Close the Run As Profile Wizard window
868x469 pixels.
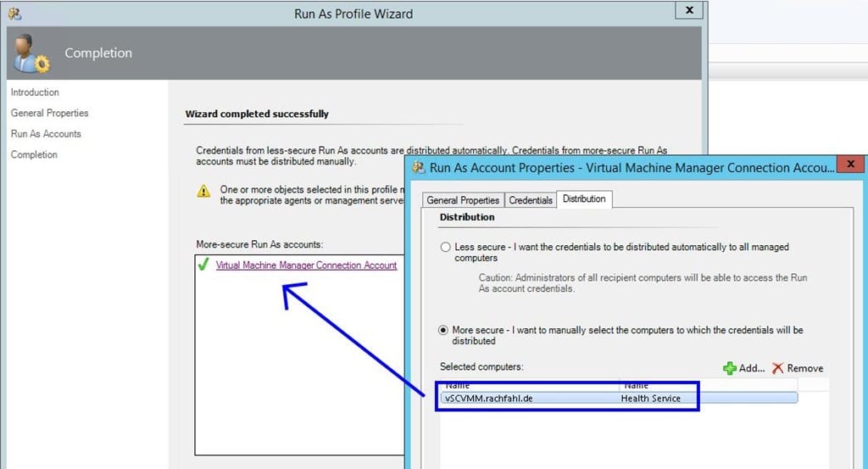(x=689, y=10)
